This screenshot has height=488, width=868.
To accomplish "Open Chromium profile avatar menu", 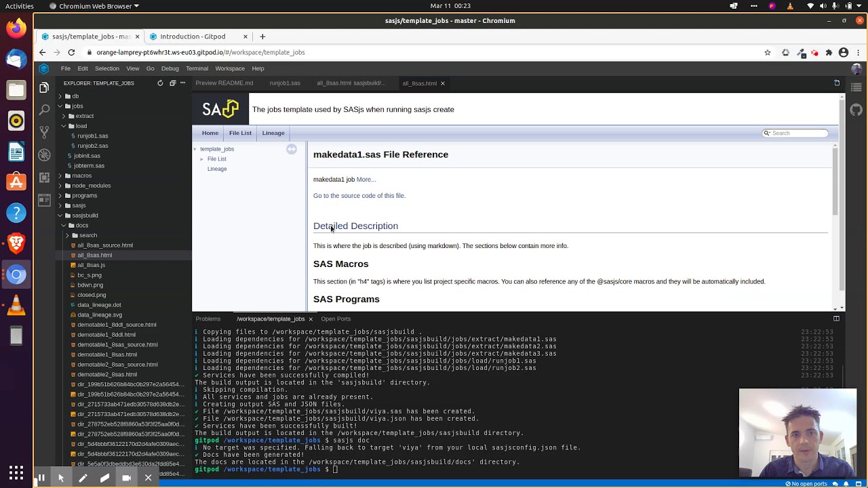I will [844, 52].
